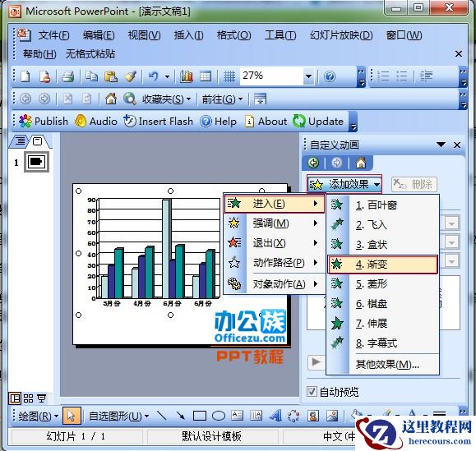Click Insert Flash in the toolbar
476x451 pixels.
tap(158, 122)
